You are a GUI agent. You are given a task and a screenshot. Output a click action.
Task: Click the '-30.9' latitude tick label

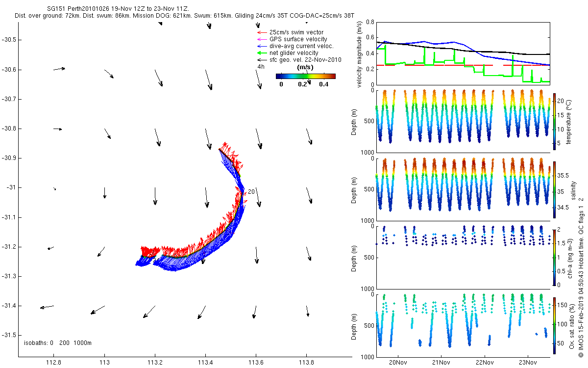point(9,158)
